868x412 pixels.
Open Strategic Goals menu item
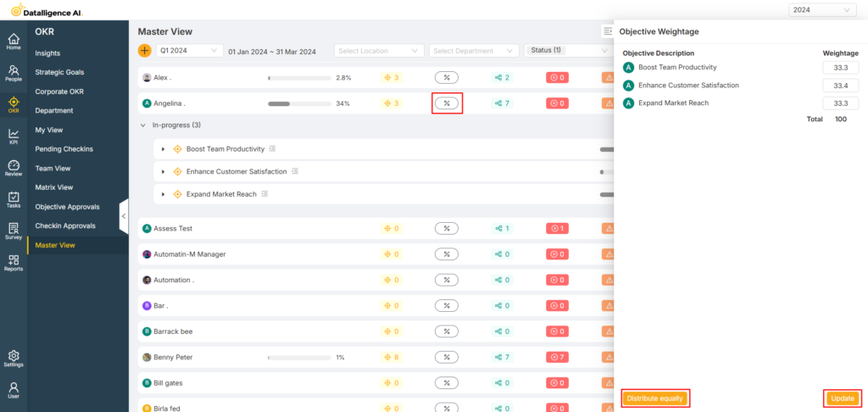[59, 72]
